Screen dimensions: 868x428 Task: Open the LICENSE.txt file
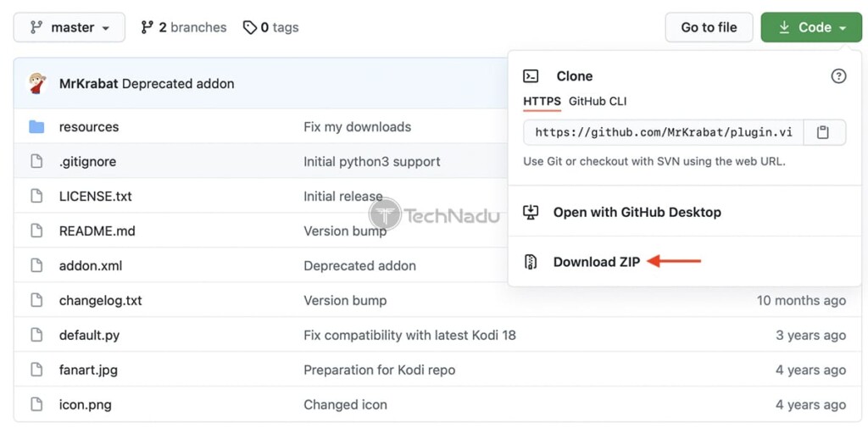(95, 196)
